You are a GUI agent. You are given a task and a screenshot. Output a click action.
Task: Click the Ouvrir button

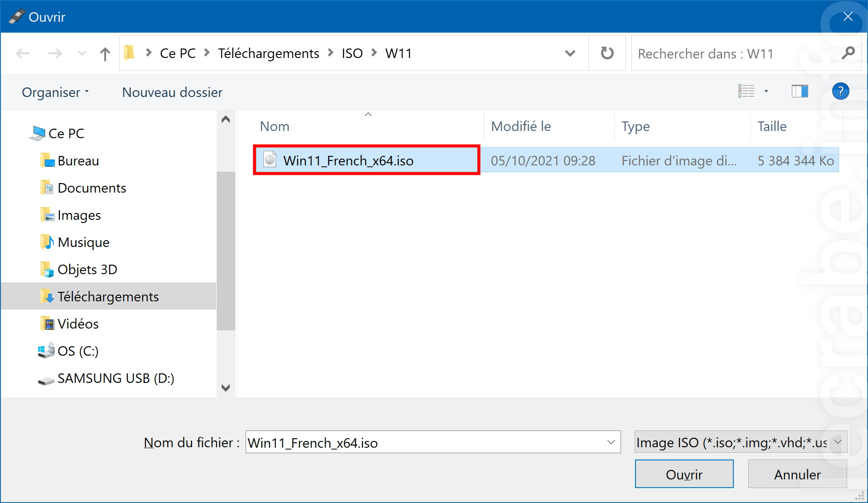(684, 474)
